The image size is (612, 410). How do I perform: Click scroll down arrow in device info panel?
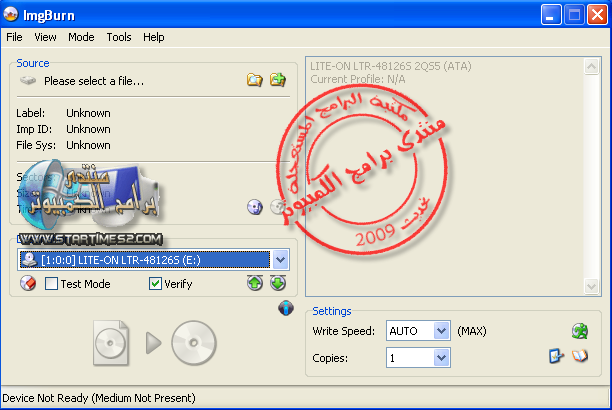(x=591, y=287)
